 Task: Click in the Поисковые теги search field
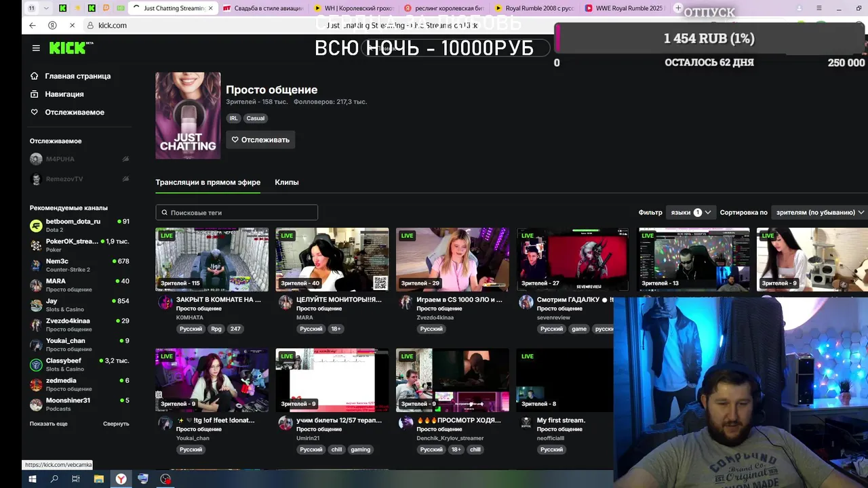(237, 213)
